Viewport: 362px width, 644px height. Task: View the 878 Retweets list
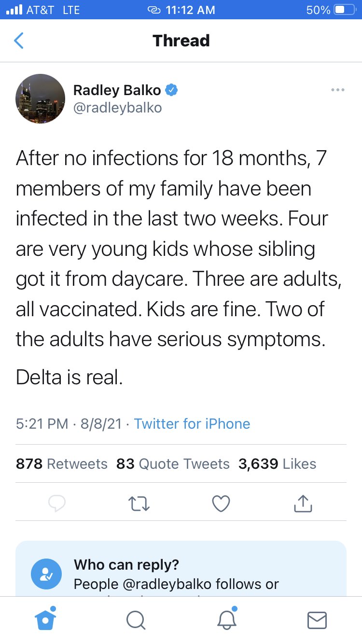[62, 464]
